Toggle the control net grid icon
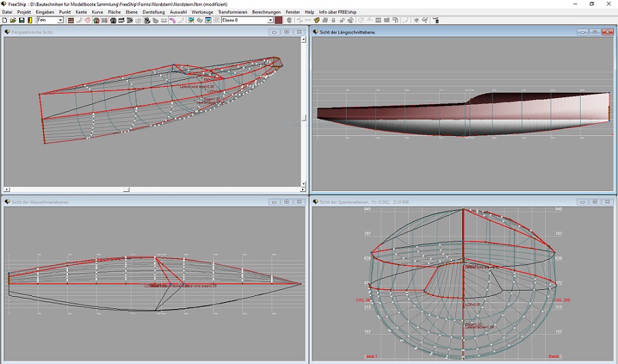This screenshot has height=364, width=618. 71,20
